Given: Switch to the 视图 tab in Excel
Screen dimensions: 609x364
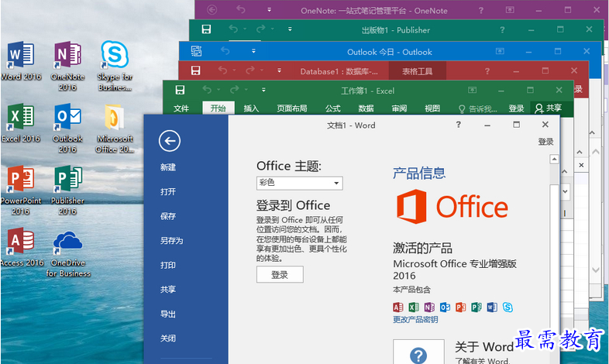Looking at the screenshot, I should pos(432,108).
